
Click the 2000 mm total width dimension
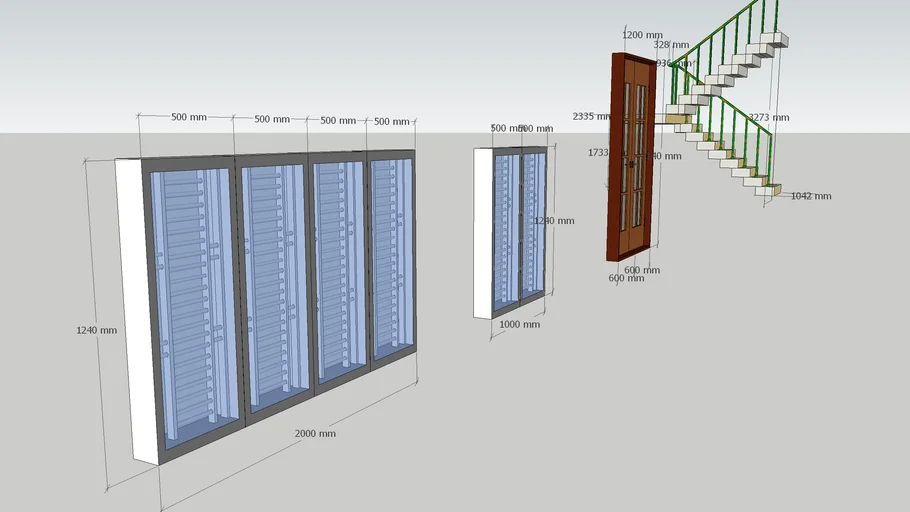[315, 433]
